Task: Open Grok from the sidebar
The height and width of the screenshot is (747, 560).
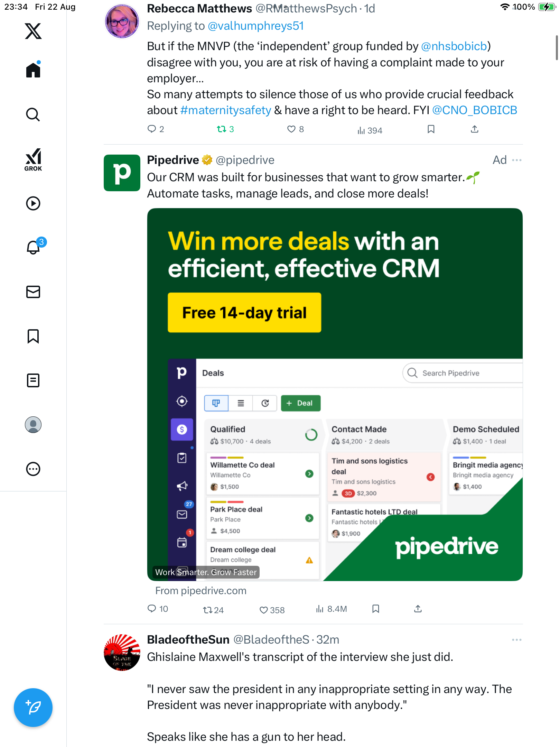Action: point(33,159)
